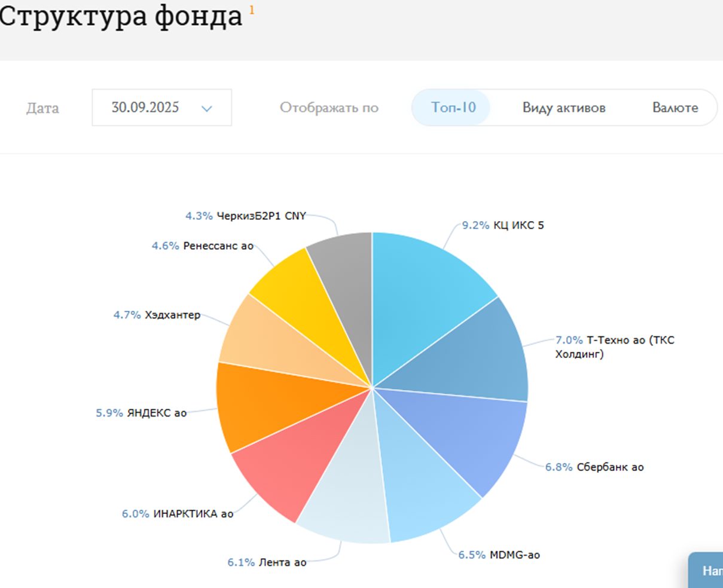Select the КЦ ИКС 5 light blue pie slice
723x588 pixels.
tap(425, 287)
